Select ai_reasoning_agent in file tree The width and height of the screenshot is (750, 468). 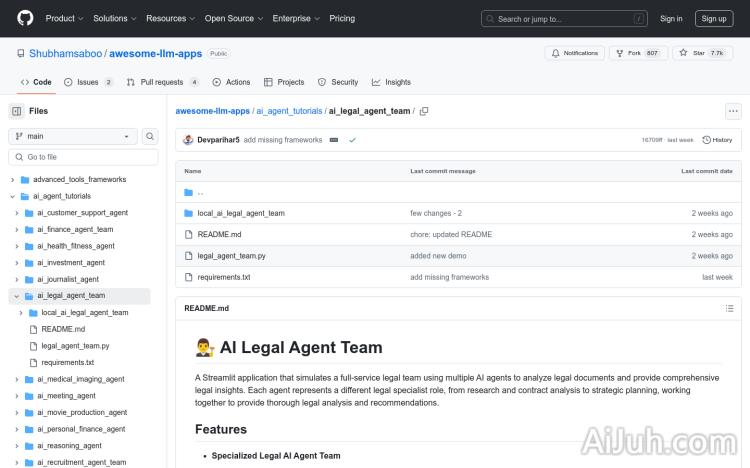tap(69, 446)
